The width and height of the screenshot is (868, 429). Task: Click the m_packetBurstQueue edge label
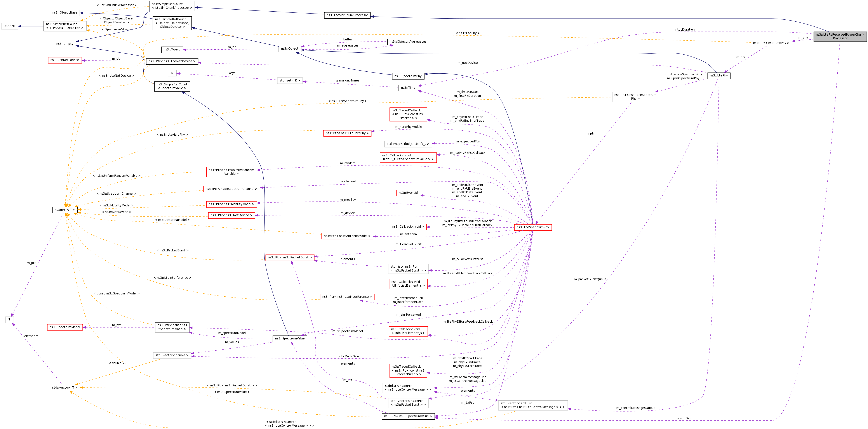coord(590,279)
